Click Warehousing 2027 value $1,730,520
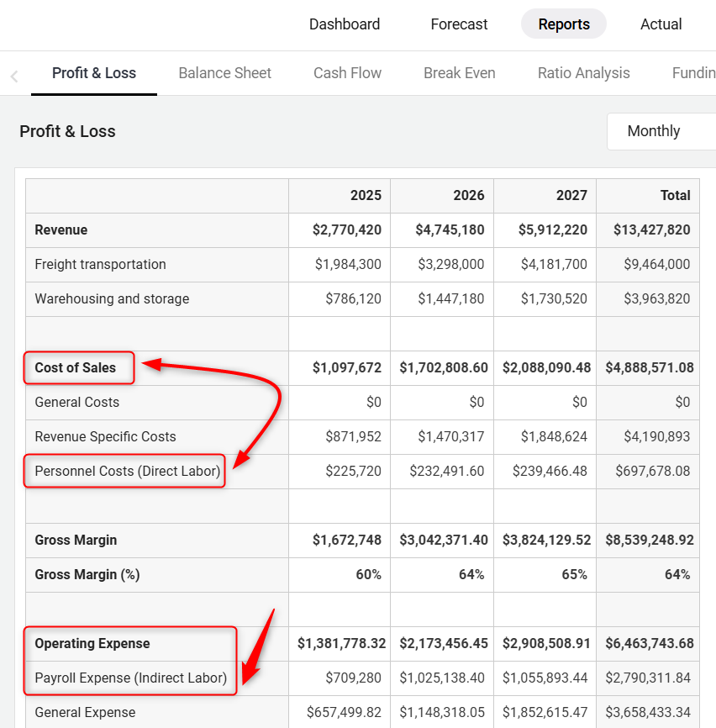Screen dimensions: 716x728 (x=554, y=298)
